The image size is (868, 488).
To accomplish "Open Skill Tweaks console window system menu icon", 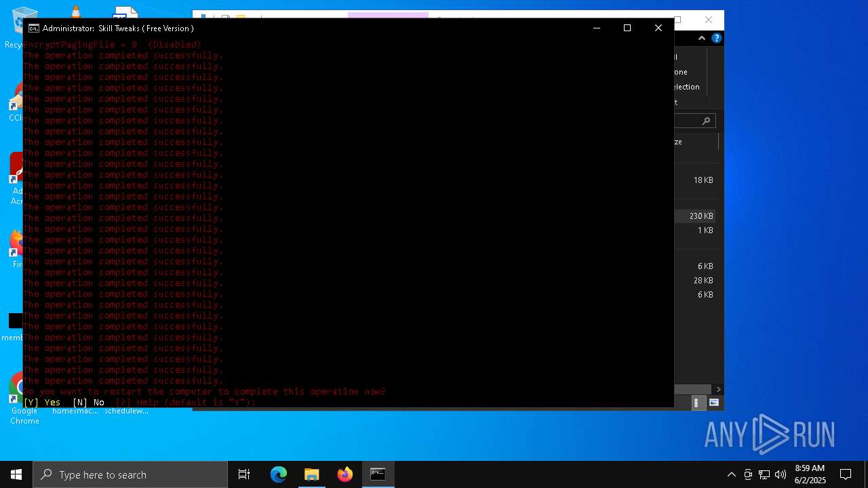I will pos(34,28).
